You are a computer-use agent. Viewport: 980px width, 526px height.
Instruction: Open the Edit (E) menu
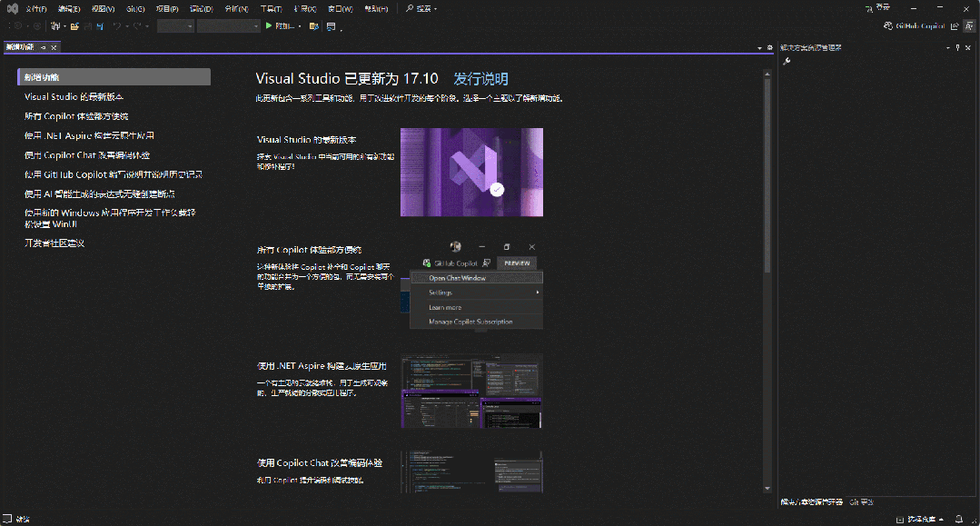[x=69, y=9]
